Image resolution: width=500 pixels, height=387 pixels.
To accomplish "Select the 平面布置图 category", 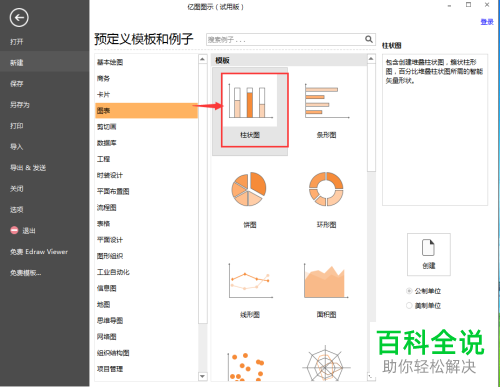I will pos(113,191).
